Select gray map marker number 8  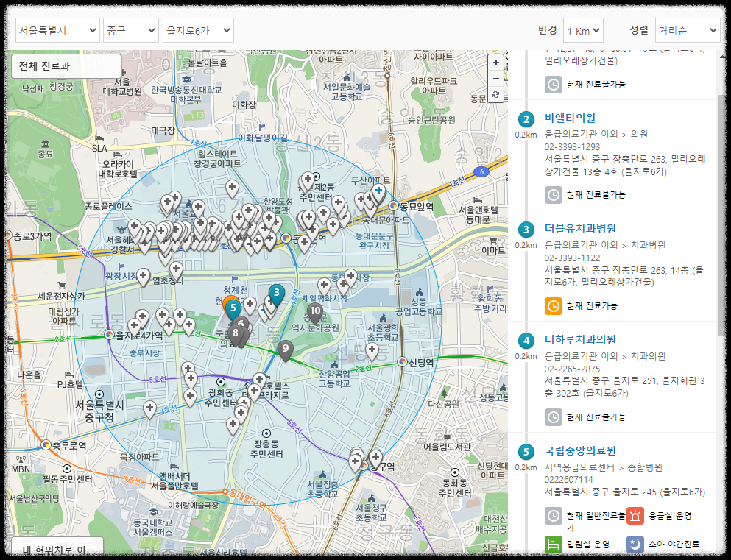236,335
